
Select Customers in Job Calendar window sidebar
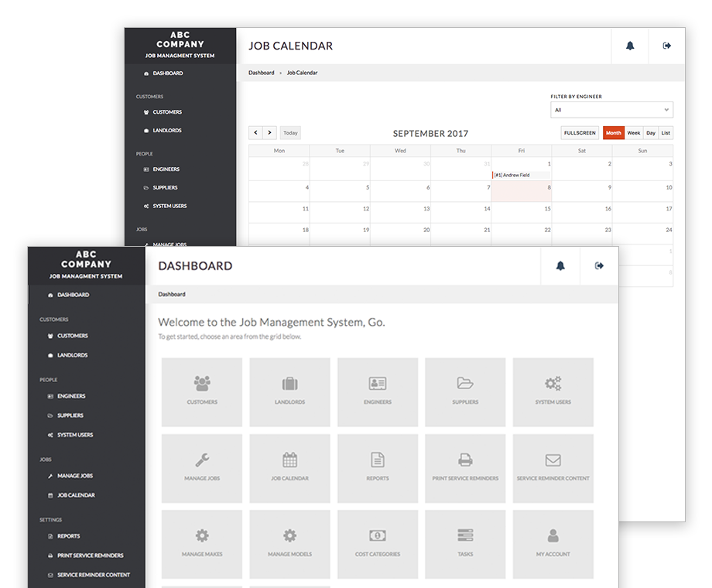pyautogui.click(x=167, y=112)
